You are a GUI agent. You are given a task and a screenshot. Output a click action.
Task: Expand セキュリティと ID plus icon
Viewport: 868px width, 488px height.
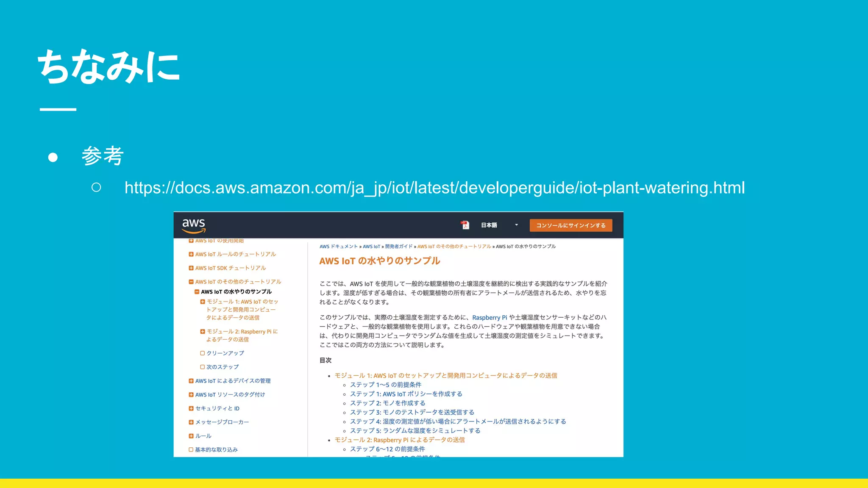point(191,408)
